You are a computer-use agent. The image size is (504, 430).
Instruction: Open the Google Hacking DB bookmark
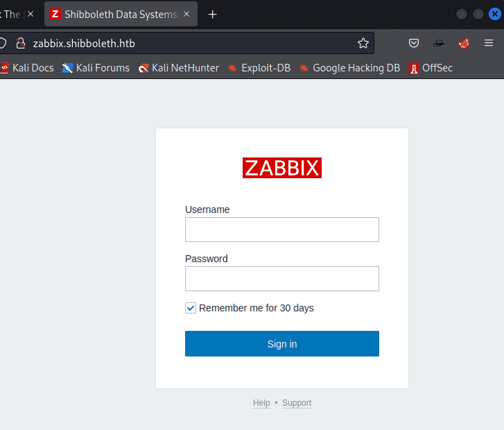(349, 68)
